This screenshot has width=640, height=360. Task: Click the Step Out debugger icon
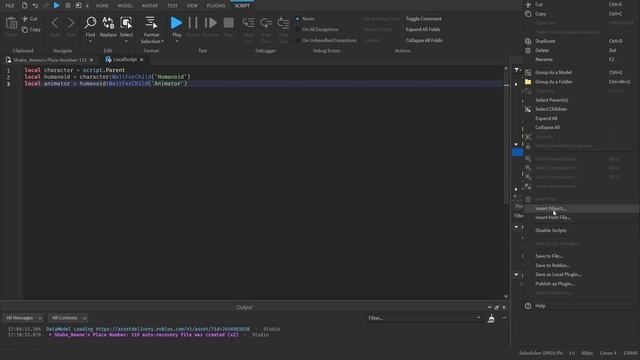click(283, 23)
